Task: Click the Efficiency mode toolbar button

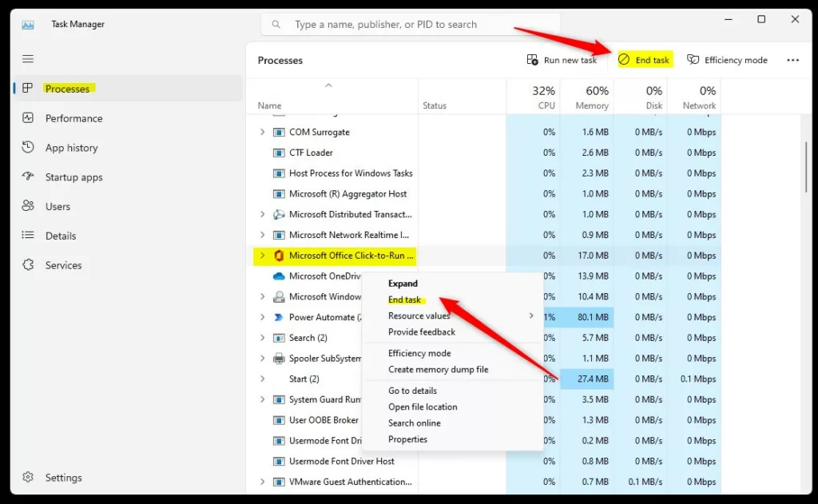Action: (727, 60)
